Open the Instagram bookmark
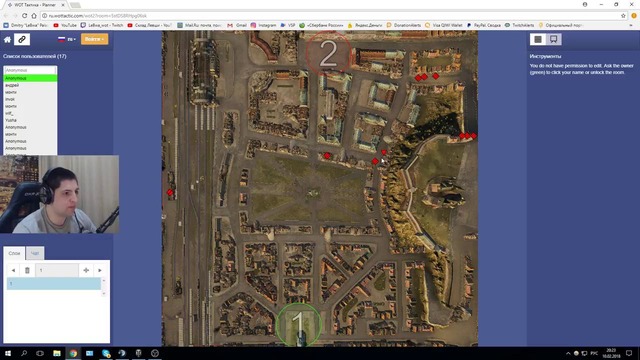 click(x=263, y=25)
